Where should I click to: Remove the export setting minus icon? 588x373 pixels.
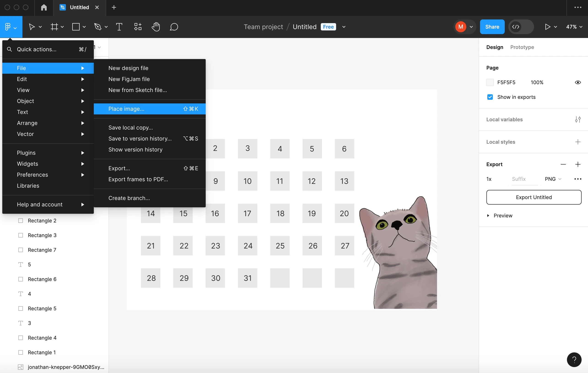click(563, 164)
